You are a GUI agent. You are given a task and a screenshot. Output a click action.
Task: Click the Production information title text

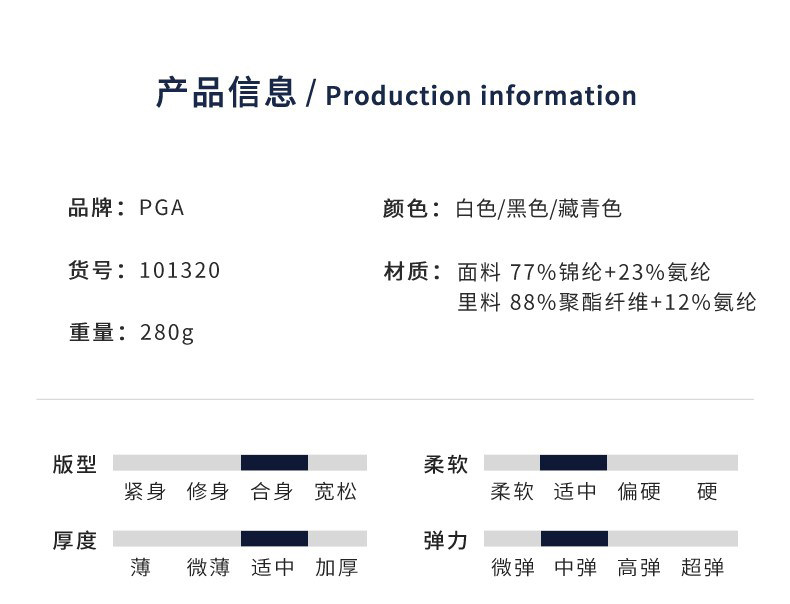(481, 96)
